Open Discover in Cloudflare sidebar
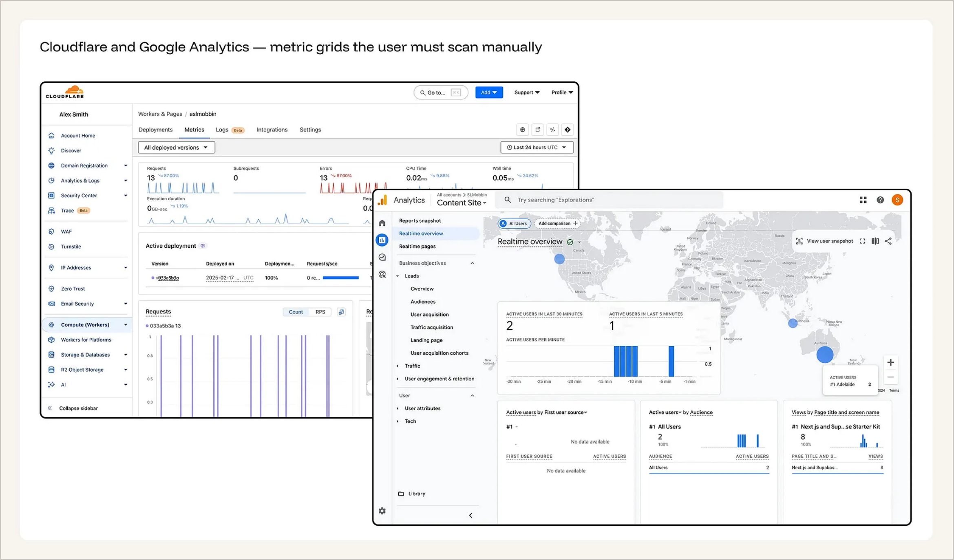954x560 pixels. click(71, 151)
